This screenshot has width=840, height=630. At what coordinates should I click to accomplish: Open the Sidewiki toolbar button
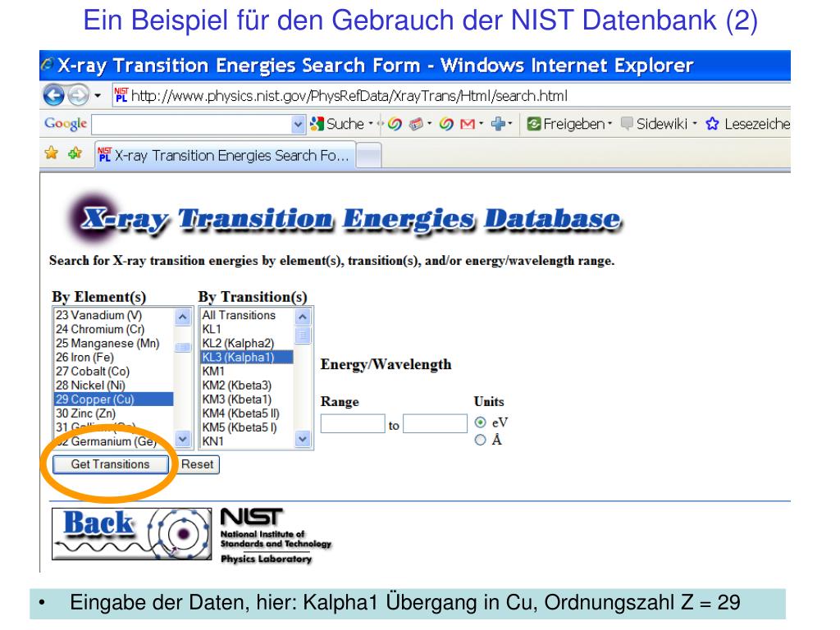coord(654,124)
